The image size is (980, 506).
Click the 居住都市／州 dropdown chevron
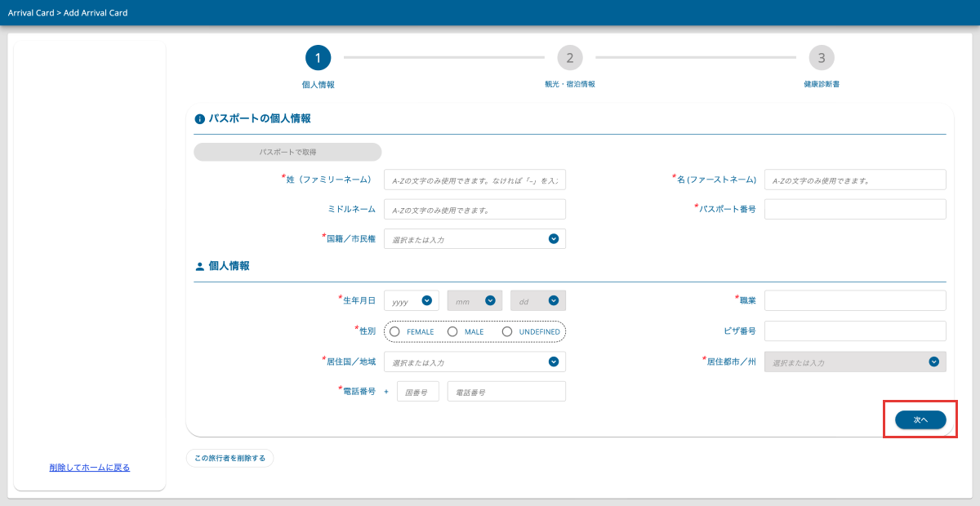(x=933, y=362)
